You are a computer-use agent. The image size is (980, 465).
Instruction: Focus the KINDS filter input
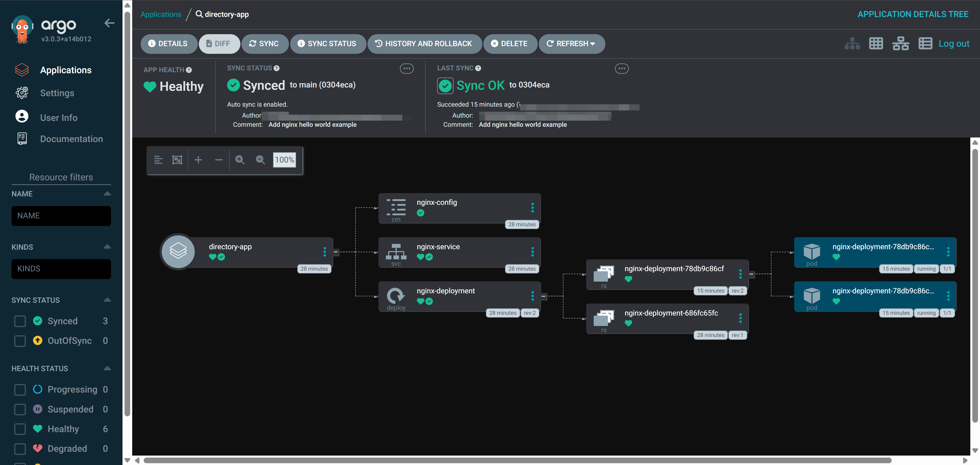pos(61,269)
